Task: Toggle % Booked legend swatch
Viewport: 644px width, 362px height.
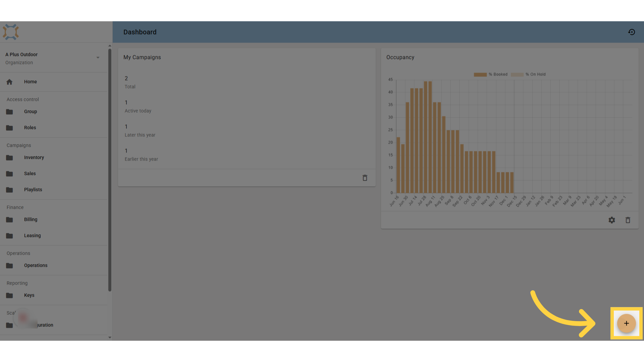Action: pyautogui.click(x=480, y=74)
